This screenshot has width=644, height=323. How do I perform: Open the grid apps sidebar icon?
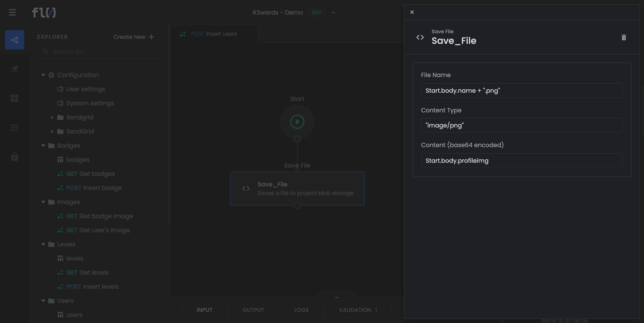[15, 127]
